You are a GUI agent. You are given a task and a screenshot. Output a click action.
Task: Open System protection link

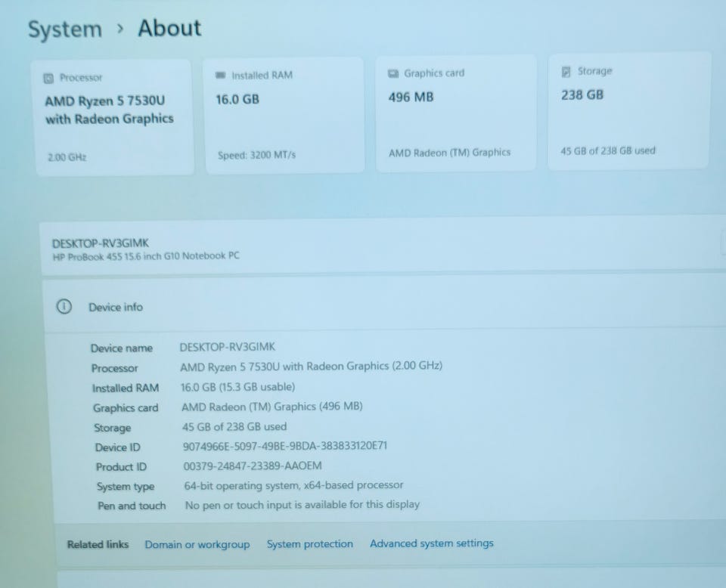coord(310,543)
